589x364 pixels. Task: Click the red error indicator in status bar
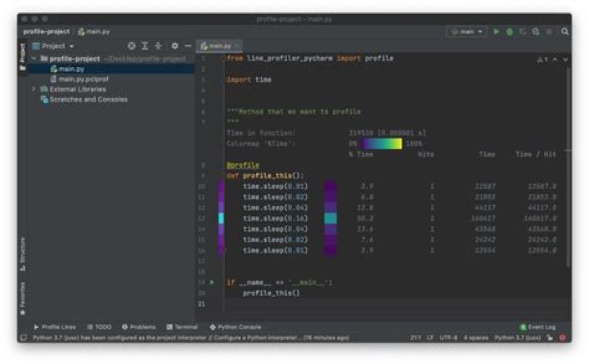[x=562, y=338]
